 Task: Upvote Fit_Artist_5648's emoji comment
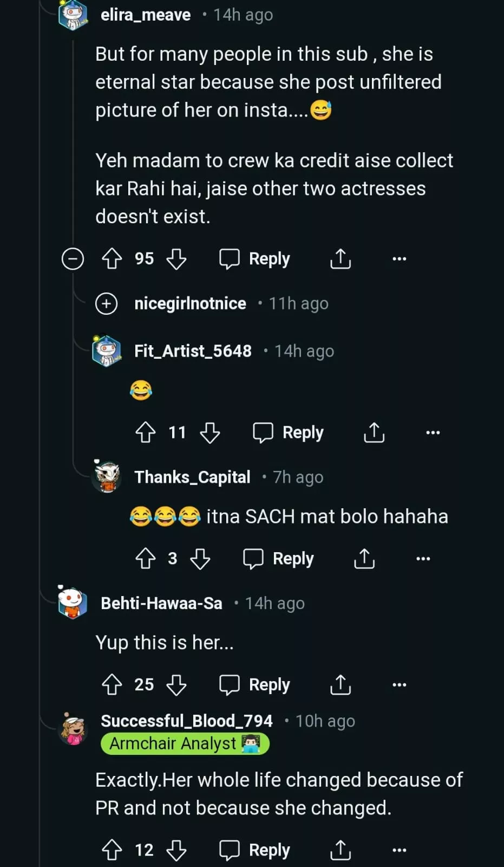click(x=146, y=432)
